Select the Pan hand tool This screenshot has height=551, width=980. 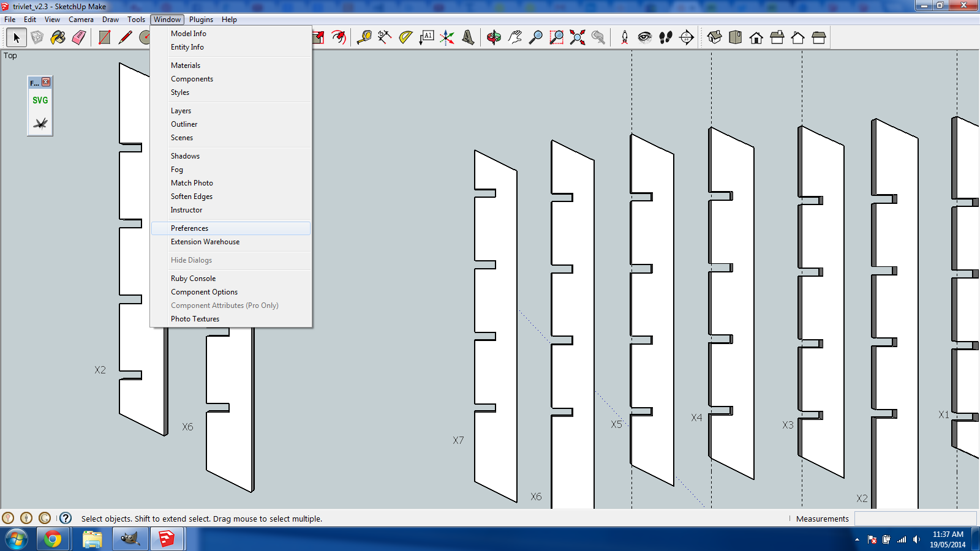click(x=515, y=38)
